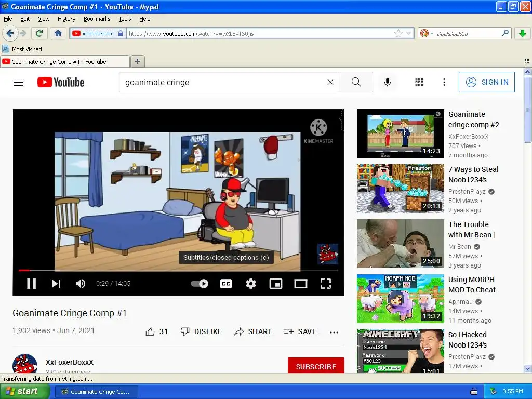
Task: Toggle closed captions with the CC button
Action: click(226, 283)
